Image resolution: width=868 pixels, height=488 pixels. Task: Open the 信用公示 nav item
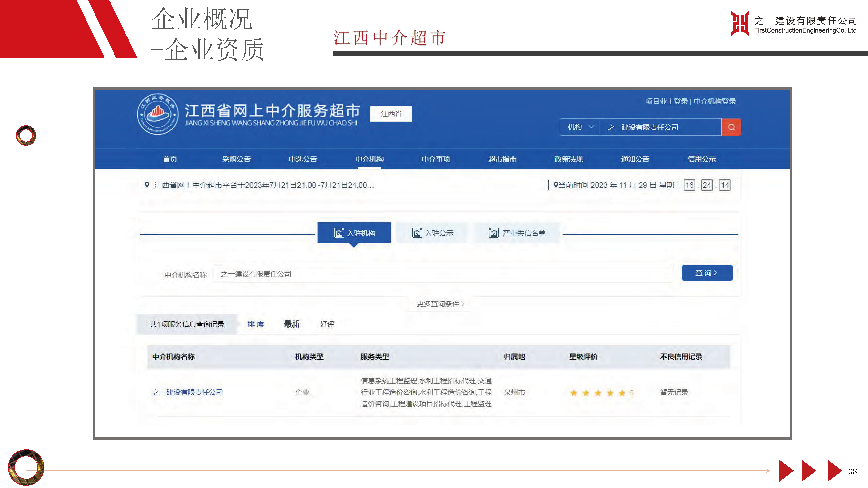702,159
